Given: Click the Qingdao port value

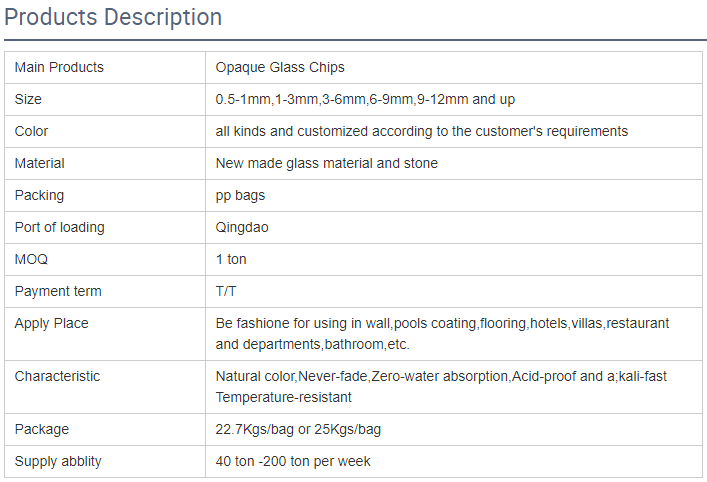Looking at the screenshot, I should (242, 228).
